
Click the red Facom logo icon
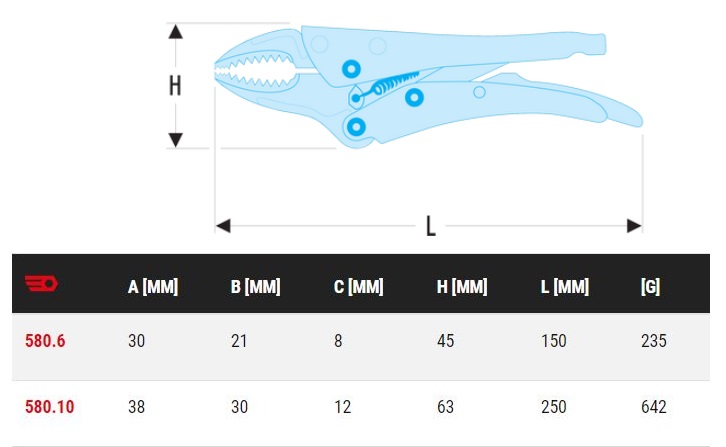click(41, 283)
